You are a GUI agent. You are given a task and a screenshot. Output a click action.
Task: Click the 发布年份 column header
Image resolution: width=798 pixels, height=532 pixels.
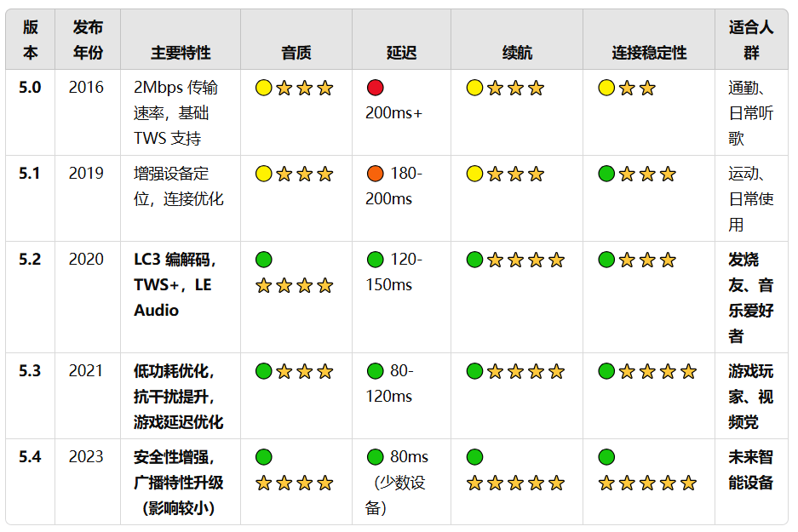coord(88,40)
